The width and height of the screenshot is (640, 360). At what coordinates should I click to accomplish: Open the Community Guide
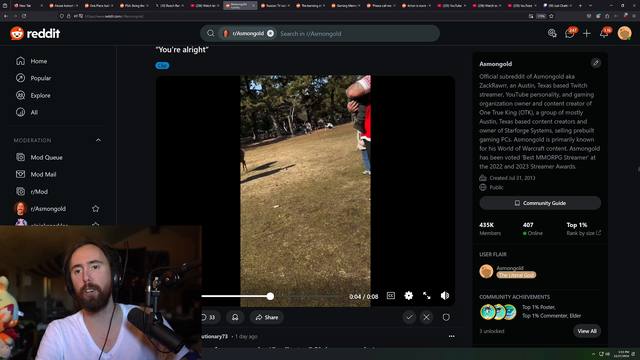point(540,203)
